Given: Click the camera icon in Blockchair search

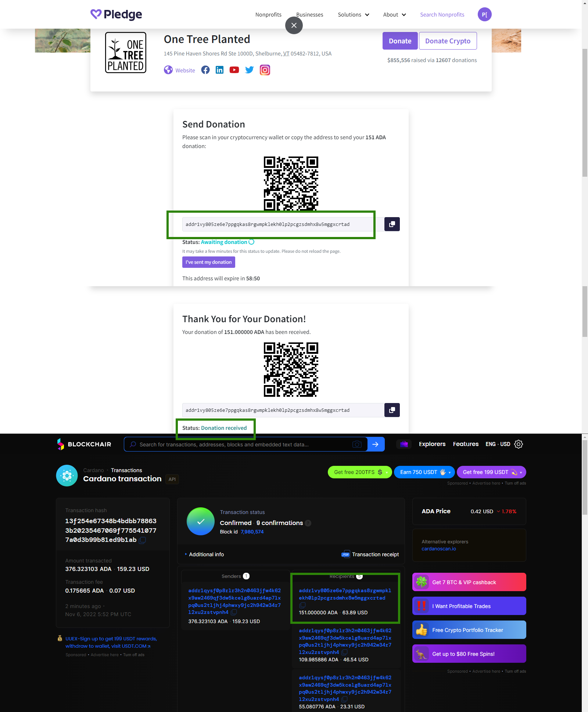Looking at the screenshot, I should click(x=357, y=444).
